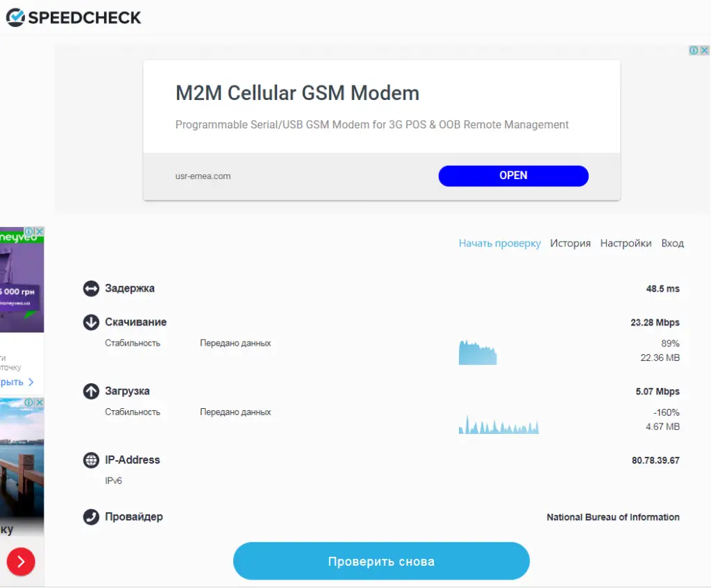Click the upload speed graph
The height and width of the screenshot is (588, 711).
[x=499, y=424]
